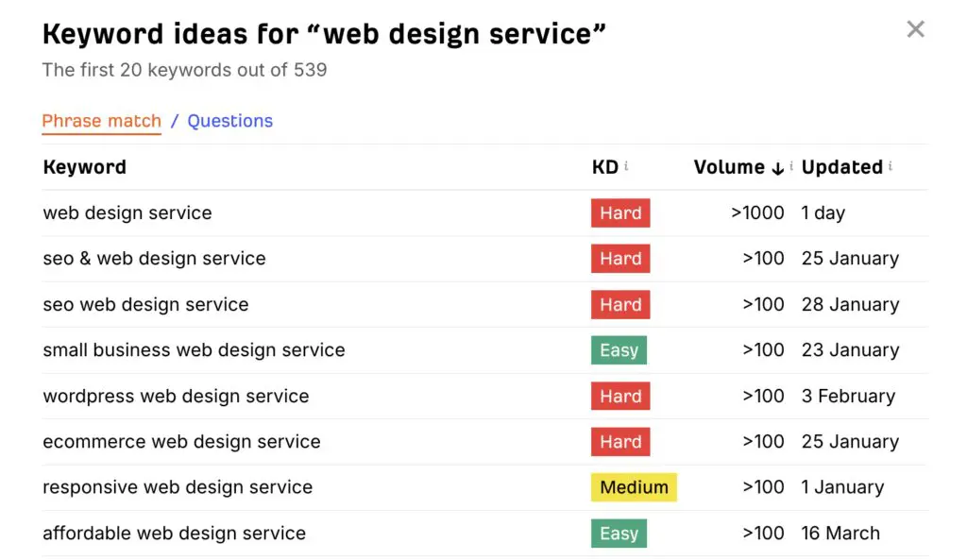Image resolution: width=967 pixels, height=560 pixels.
Task: Switch to the Questions tab
Action: tap(229, 121)
